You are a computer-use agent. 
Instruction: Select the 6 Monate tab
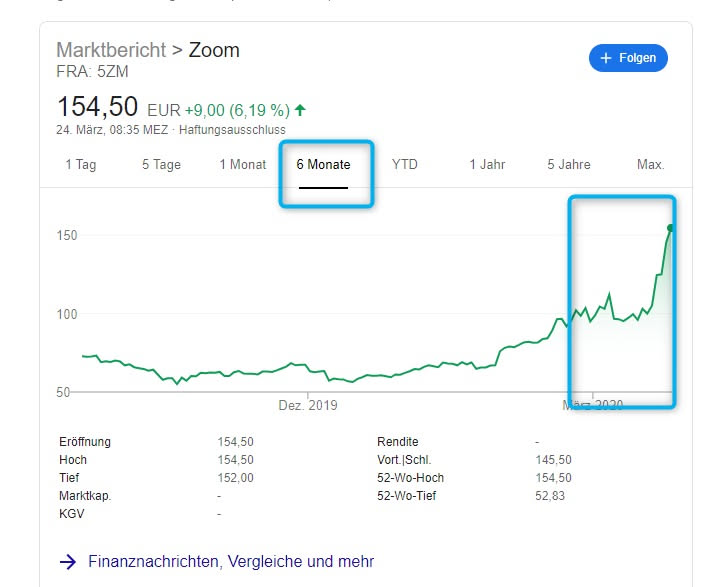pos(323,164)
